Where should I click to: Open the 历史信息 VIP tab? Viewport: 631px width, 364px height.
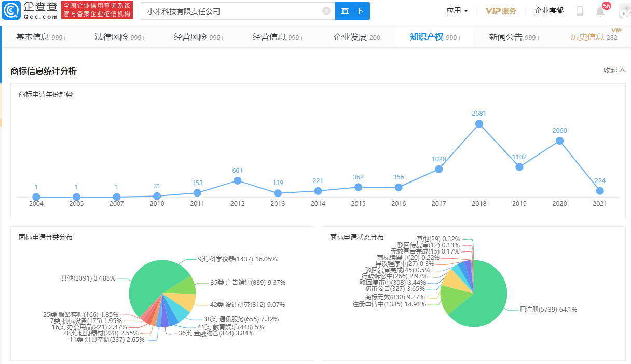594,37
